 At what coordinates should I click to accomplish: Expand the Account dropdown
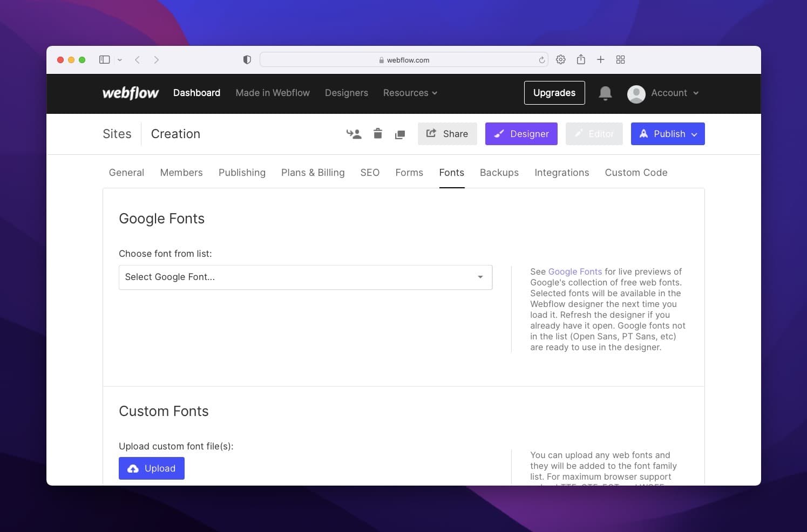pos(675,93)
